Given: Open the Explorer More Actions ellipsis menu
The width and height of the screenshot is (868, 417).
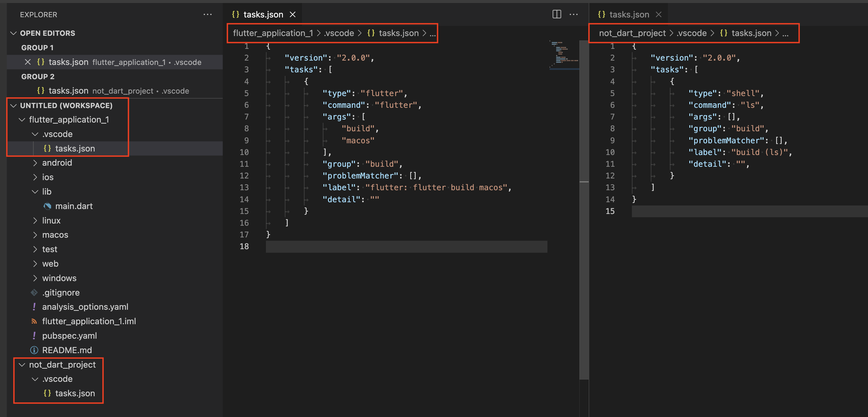Looking at the screenshot, I should point(207,14).
